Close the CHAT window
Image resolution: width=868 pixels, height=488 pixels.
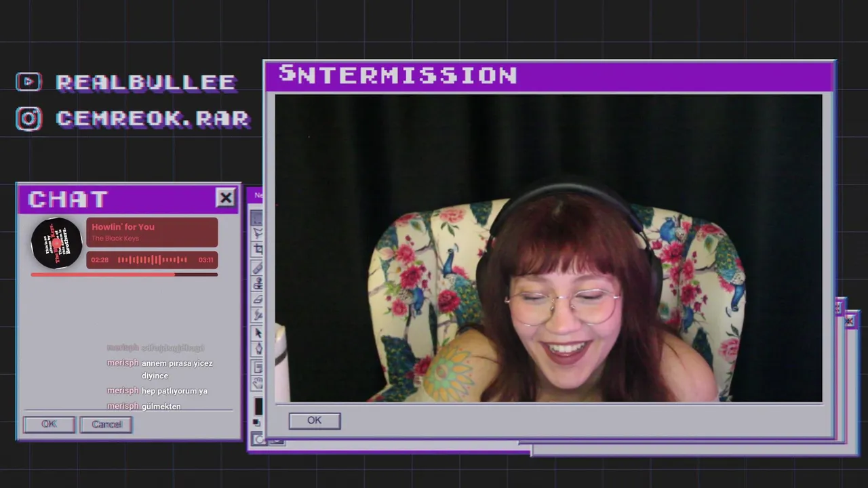tap(225, 198)
